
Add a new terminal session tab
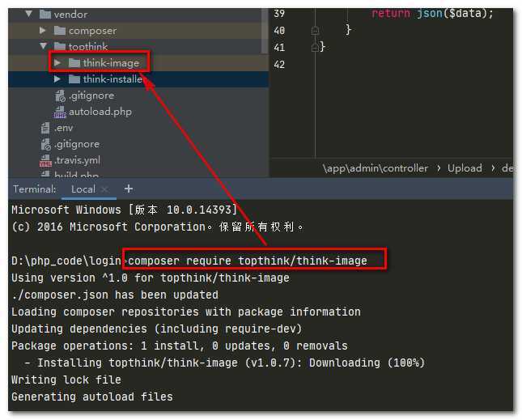[129, 189]
